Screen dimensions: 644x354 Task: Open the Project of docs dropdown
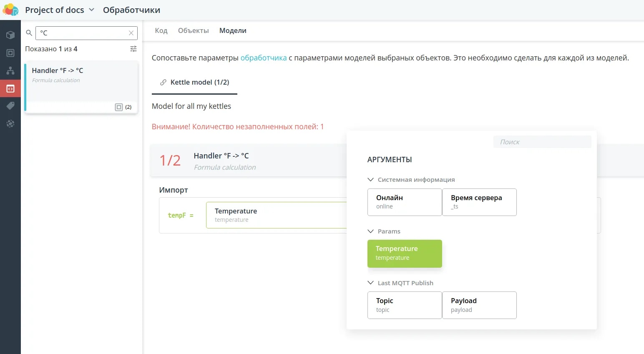pos(60,10)
